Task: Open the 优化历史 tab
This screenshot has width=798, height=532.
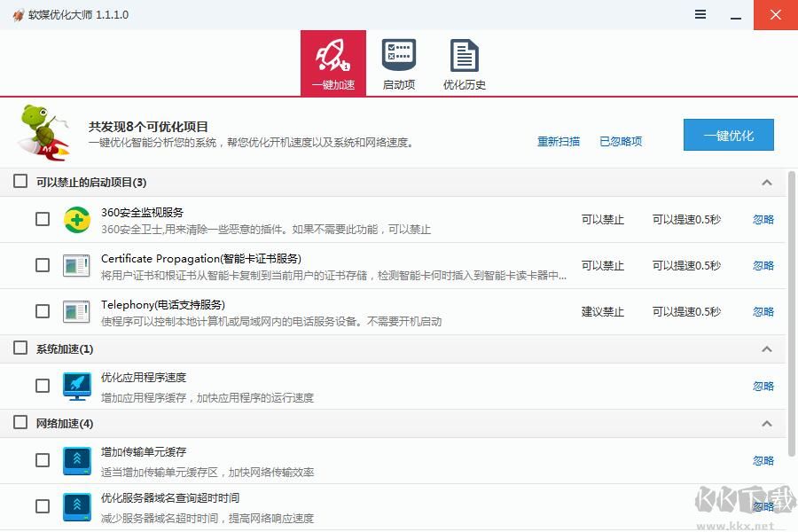Action: [464, 62]
